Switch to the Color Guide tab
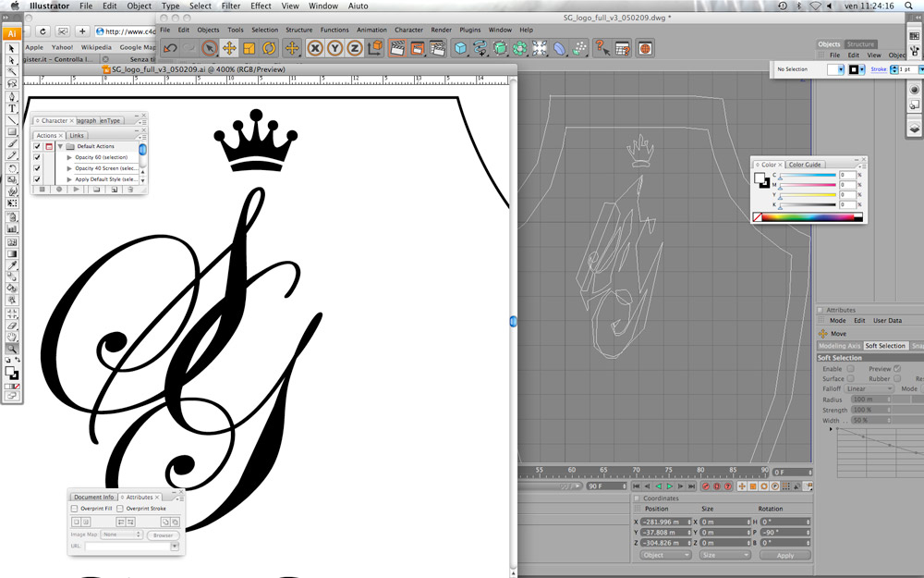924x578 pixels. coord(805,165)
